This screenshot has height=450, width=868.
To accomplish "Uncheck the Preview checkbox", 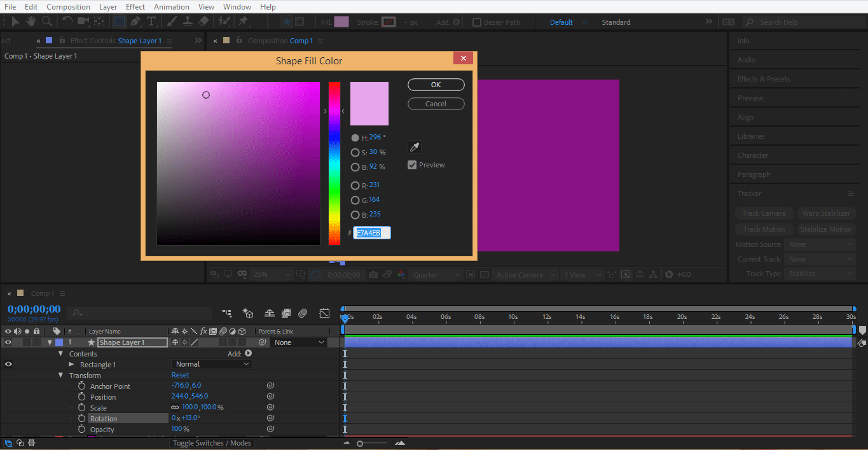I will pos(412,165).
